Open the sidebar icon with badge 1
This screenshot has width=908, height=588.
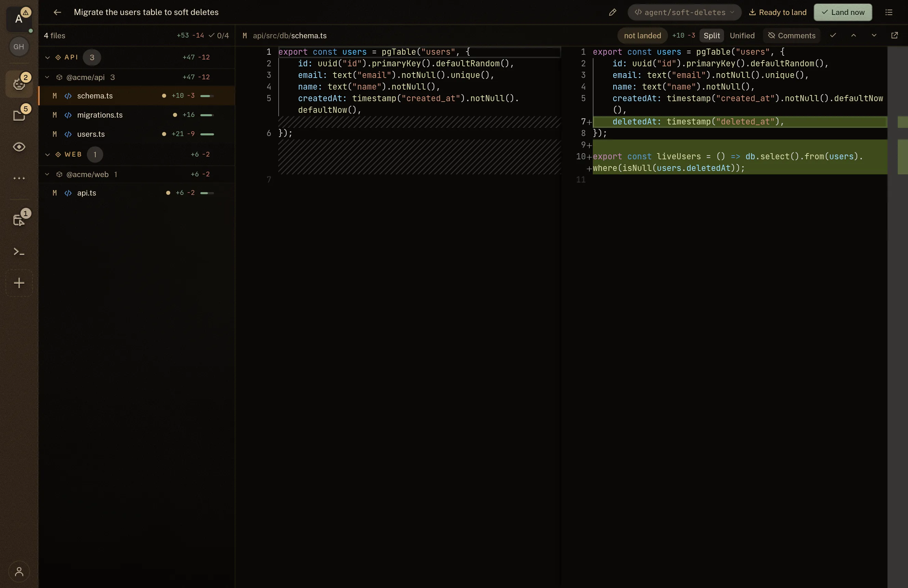click(19, 220)
